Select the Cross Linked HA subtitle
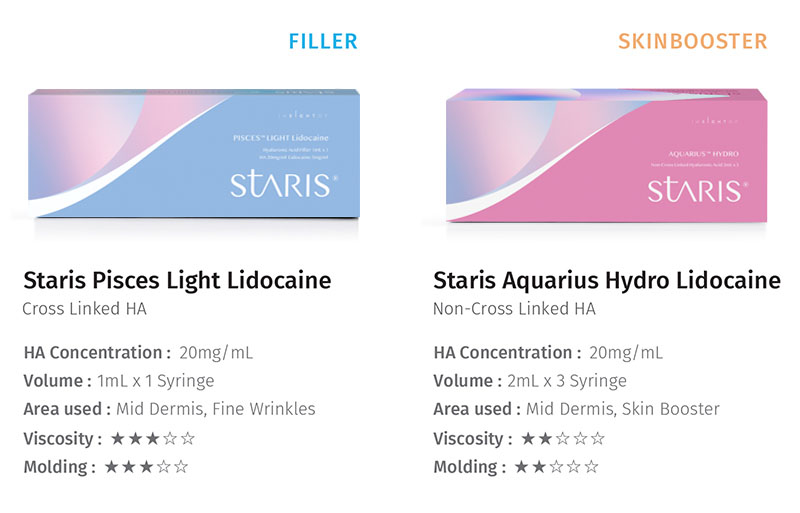This screenshot has height=513, width=800. [84, 309]
